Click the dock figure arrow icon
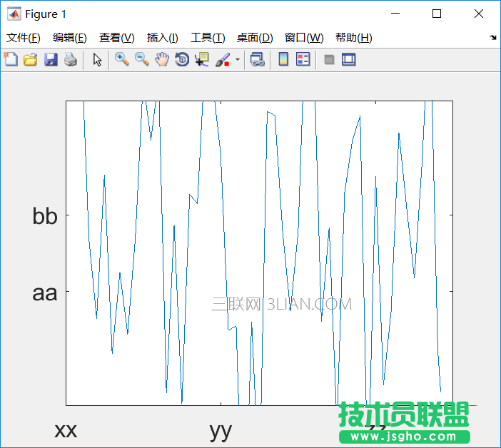Screen dimensions: 501x448 pos(493,38)
